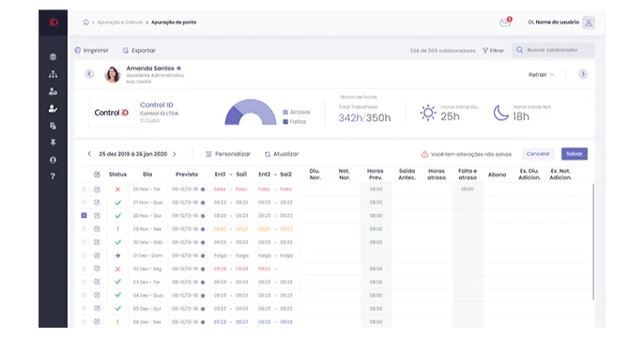Click the table vertical scrollbar

(x=593, y=241)
